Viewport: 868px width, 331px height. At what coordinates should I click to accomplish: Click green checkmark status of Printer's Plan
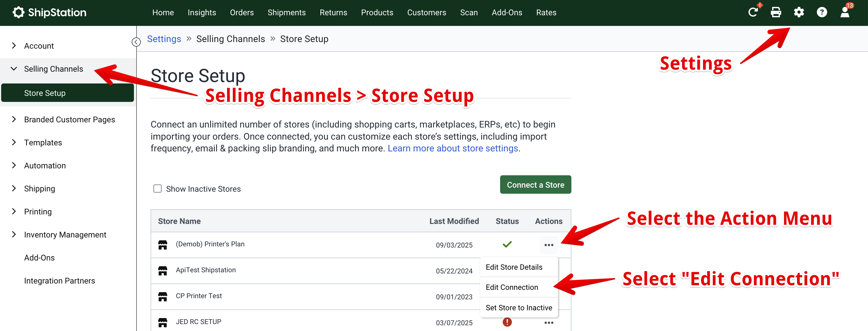(507, 244)
